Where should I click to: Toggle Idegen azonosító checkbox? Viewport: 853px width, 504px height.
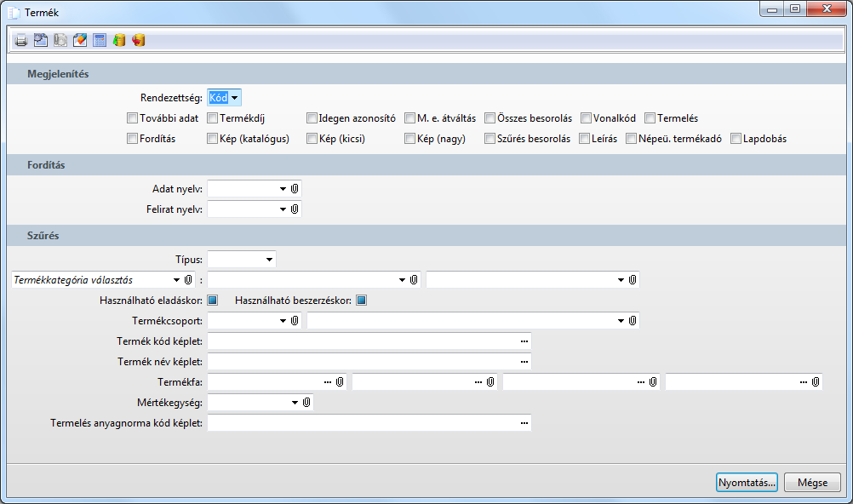[x=312, y=118]
